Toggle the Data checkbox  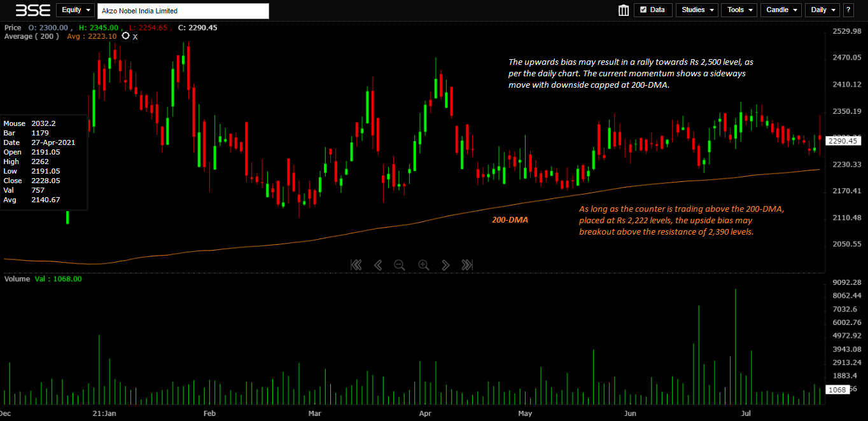[x=643, y=10]
